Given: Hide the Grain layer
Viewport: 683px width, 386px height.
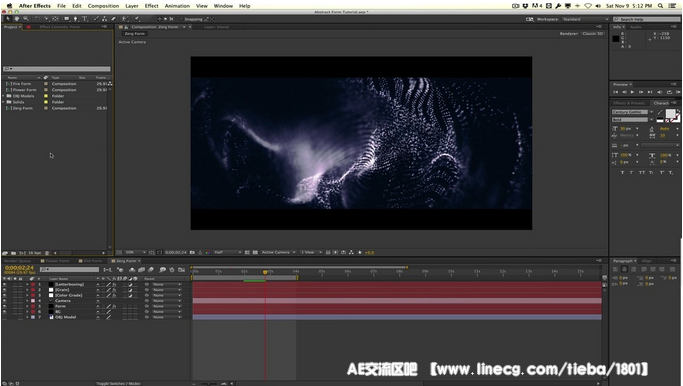Looking at the screenshot, I should pos(5,290).
